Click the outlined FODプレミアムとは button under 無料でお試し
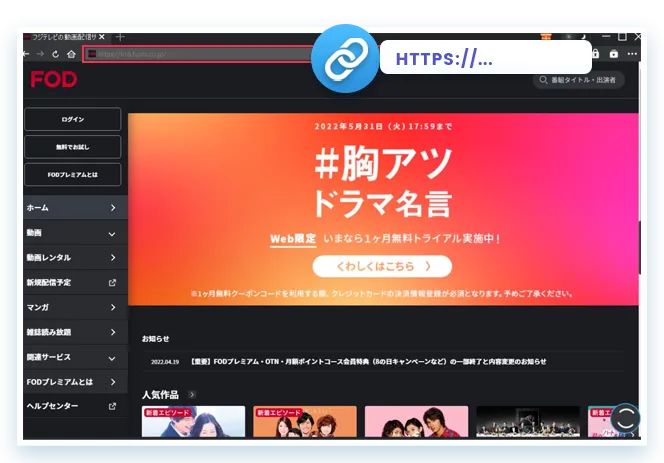Viewport: 664px width, 463px height. click(x=73, y=175)
